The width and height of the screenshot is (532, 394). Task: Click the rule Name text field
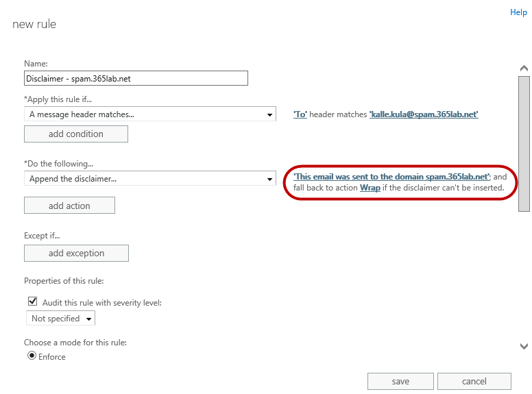(136, 78)
